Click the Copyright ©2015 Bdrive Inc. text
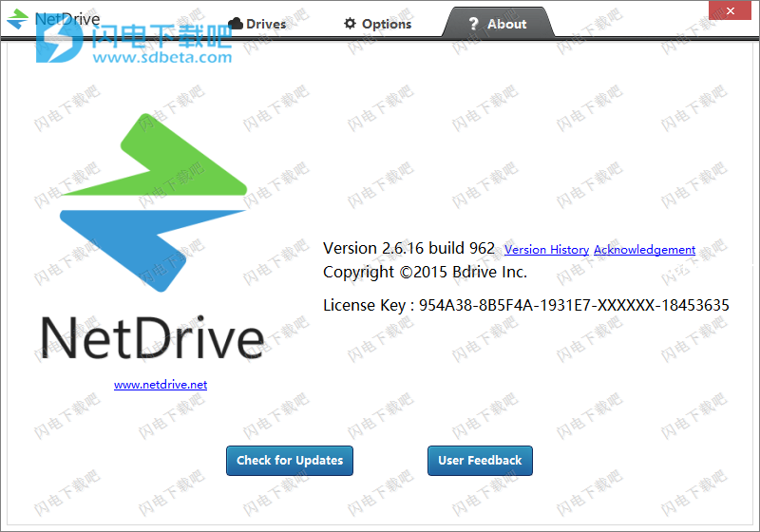Screen dimensions: 760x532 (425, 272)
